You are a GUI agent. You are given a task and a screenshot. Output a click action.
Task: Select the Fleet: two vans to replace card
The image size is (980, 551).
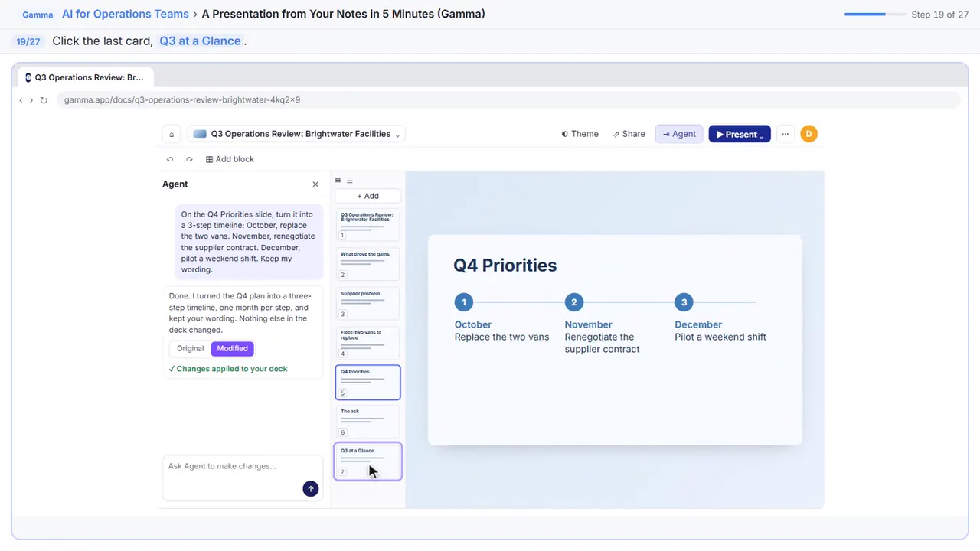pyautogui.click(x=367, y=343)
